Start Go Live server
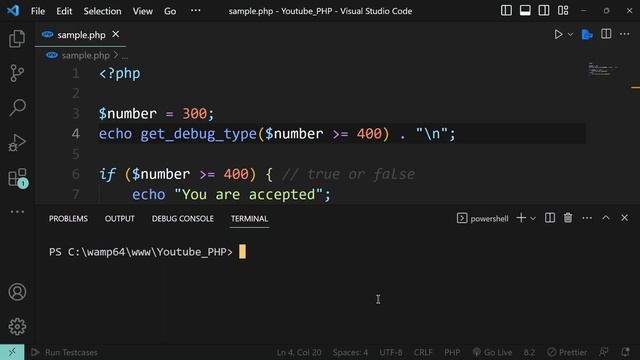Screen dimensions: 640x360 point(492,352)
